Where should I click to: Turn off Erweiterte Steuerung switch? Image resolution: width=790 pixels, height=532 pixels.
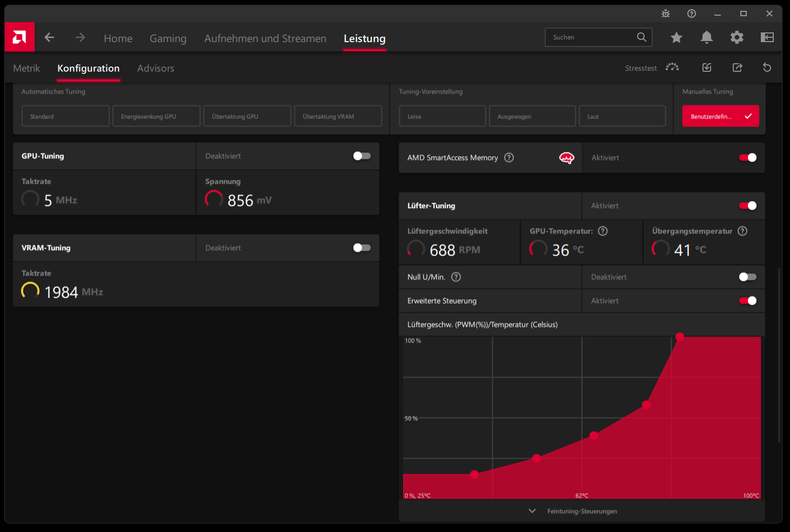(x=748, y=301)
